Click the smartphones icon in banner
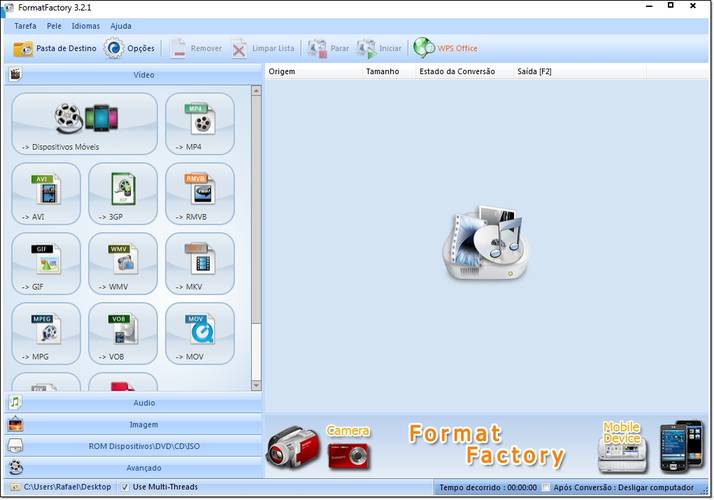 (682, 446)
